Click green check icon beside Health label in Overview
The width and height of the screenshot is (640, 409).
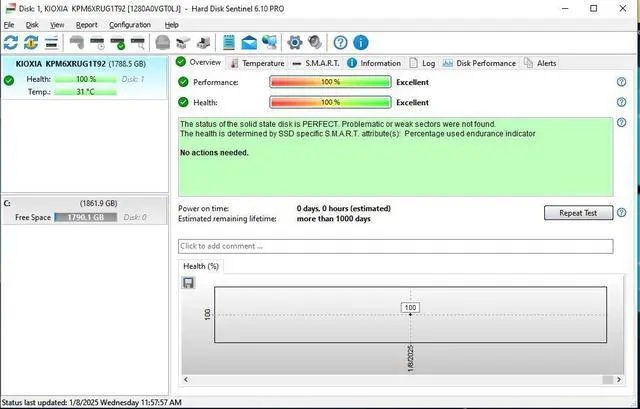point(183,102)
